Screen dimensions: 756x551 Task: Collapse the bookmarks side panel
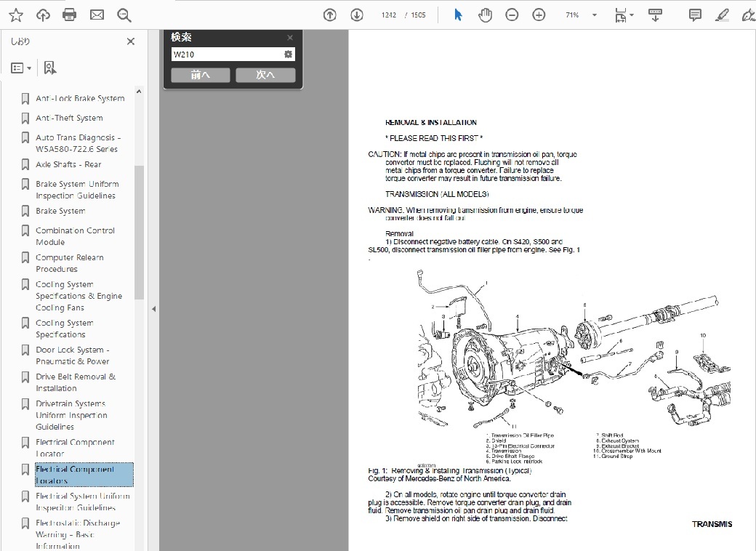pos(153,309)
